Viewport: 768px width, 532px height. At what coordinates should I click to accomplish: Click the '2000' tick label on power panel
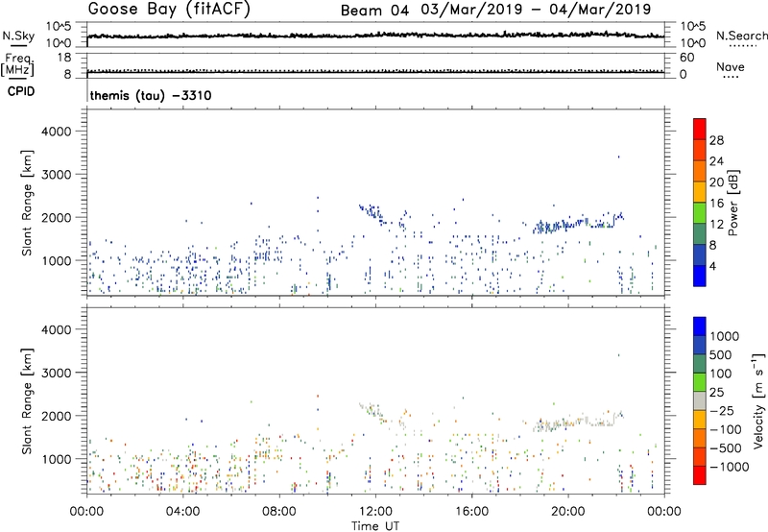(56, 217)
